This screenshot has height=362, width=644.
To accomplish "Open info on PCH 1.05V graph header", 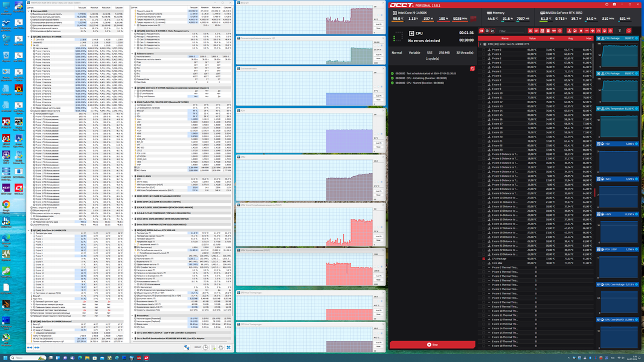I will pos(637,249).
